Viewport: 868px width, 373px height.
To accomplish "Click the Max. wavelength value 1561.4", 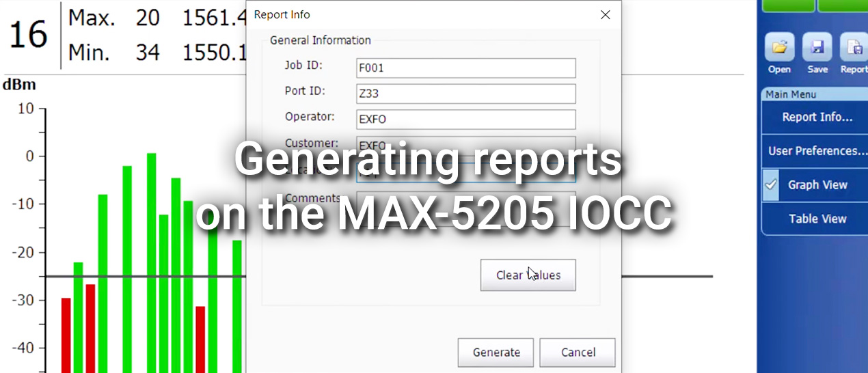I will pos(215,19).
